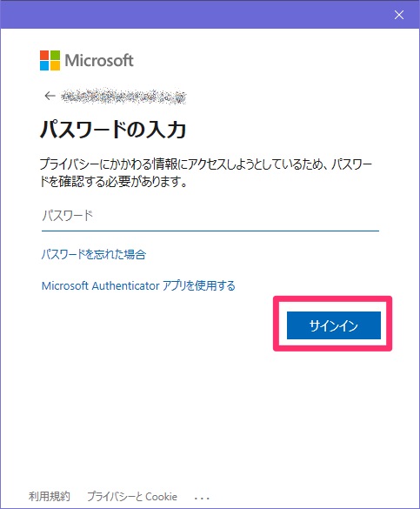Open the 利用規約 footer link
The width and height of the screenshot is (420, 509).
(x=50, y=496)
